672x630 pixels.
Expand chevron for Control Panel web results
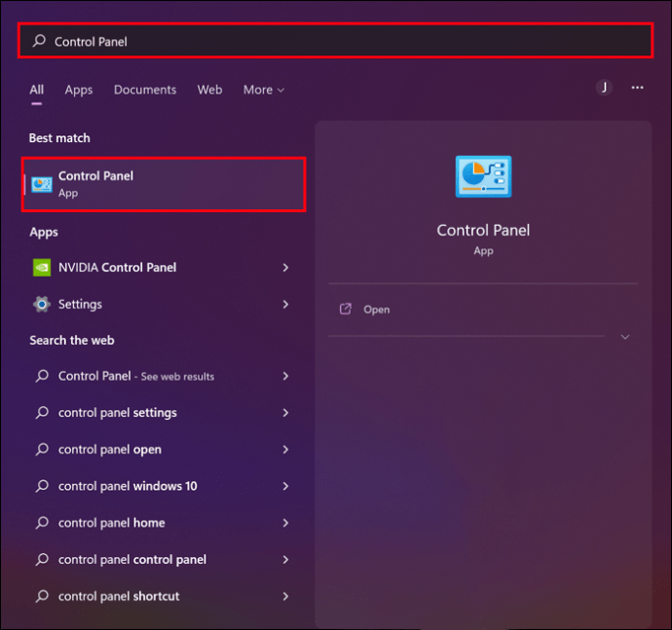(285, 376)
